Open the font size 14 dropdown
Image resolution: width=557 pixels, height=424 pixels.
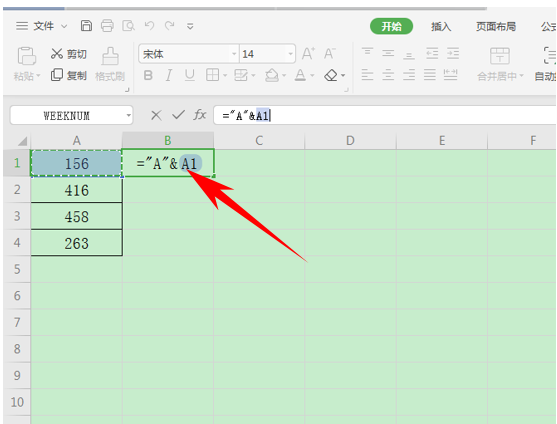(x=291, y=54)
